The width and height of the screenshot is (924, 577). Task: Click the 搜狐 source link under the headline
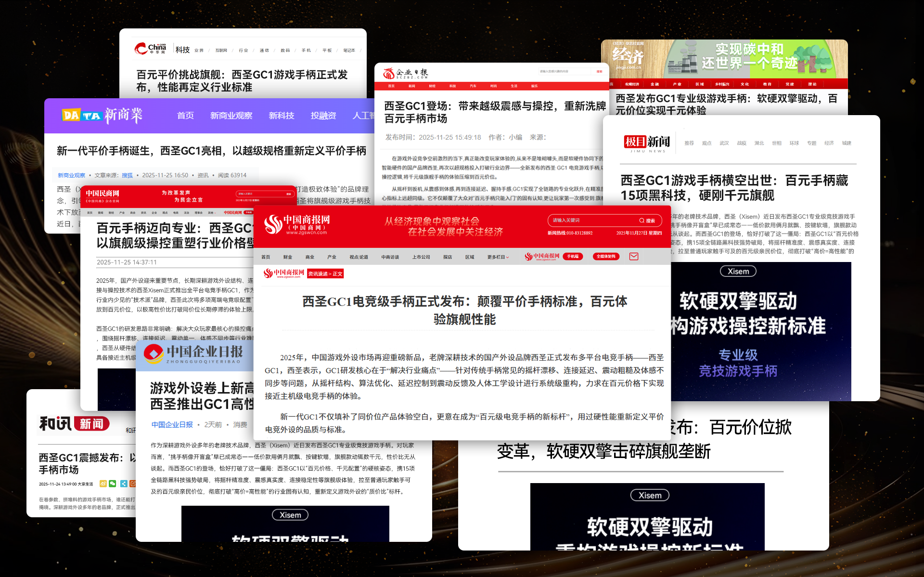coord(127,175)
